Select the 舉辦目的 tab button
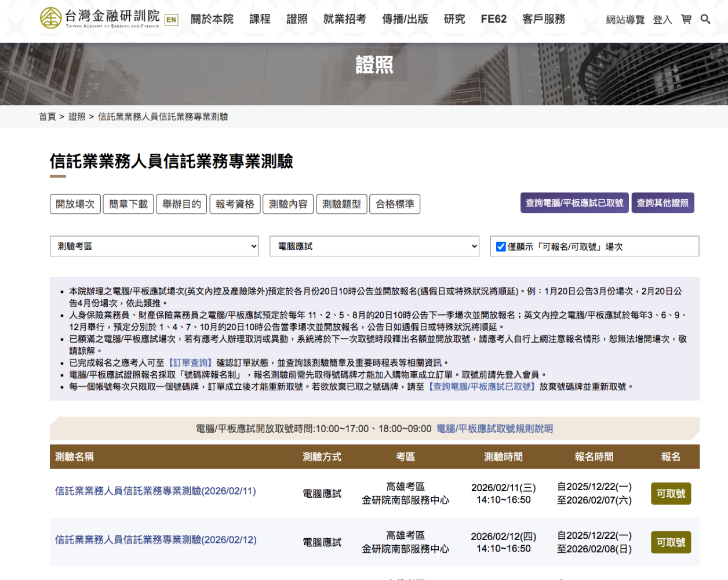This screenshot has width=728, height=580. 182,204
